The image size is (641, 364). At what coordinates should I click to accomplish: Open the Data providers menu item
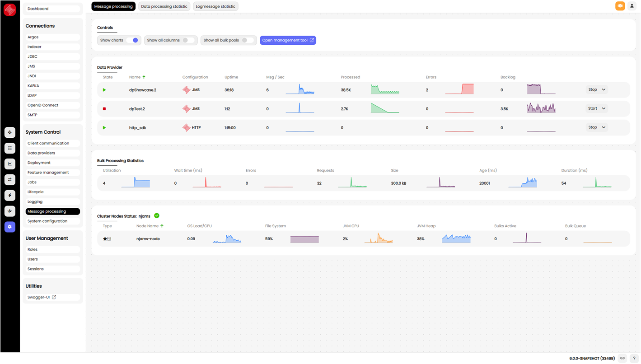coord(53,153)
